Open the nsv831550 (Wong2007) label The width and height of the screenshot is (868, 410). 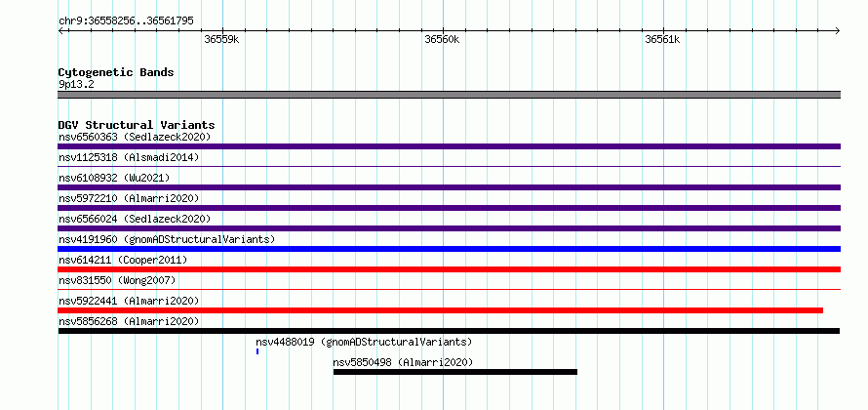tap(117, 280)
